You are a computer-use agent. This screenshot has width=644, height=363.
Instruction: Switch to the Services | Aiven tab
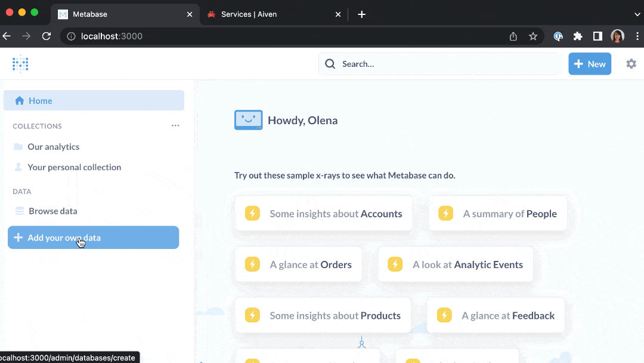click(274, 14)
